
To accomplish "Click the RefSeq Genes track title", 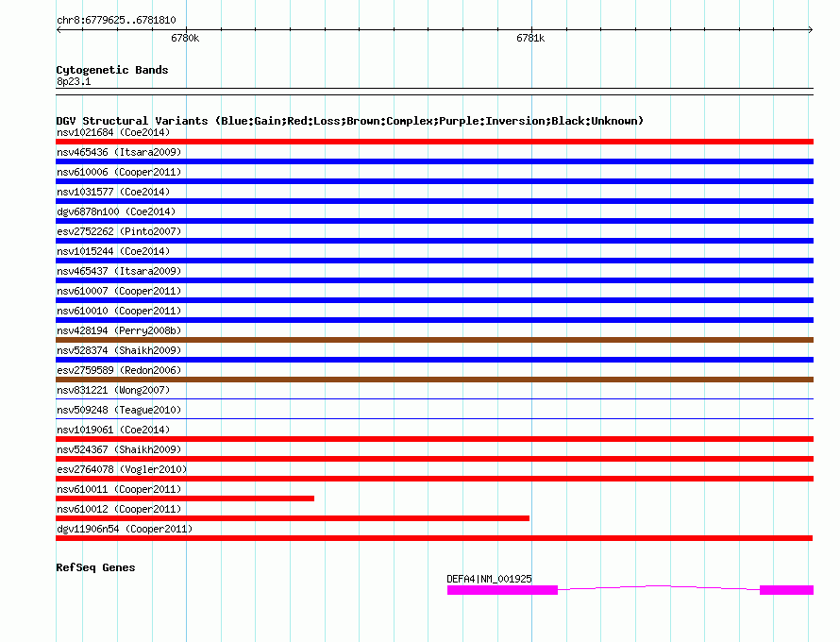I will pyautogui.click(x=95, y=567).
